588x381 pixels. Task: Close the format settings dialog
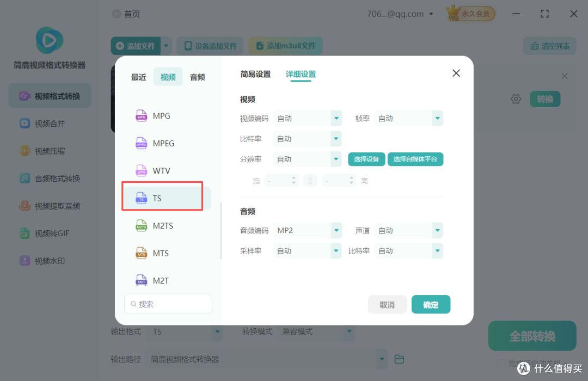click(456, 73)
